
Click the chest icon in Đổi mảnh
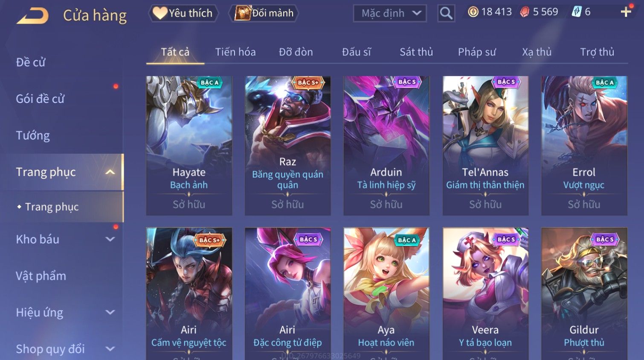(243, 13)
